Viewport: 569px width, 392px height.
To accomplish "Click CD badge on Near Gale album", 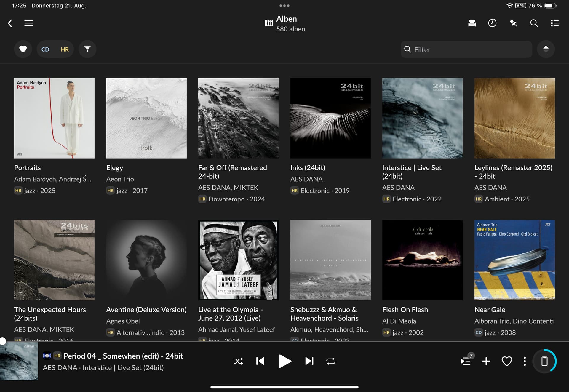I will (x=479, y=333).
